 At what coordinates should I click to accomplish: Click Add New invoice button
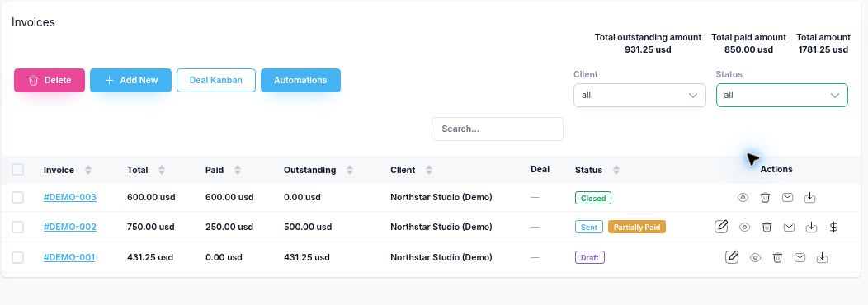click(130, 80)
